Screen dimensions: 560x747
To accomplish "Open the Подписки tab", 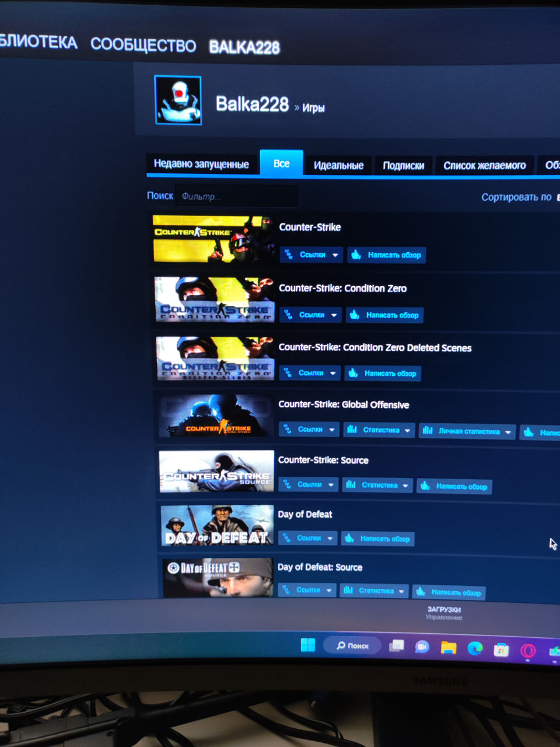I will tap(403, 166).
